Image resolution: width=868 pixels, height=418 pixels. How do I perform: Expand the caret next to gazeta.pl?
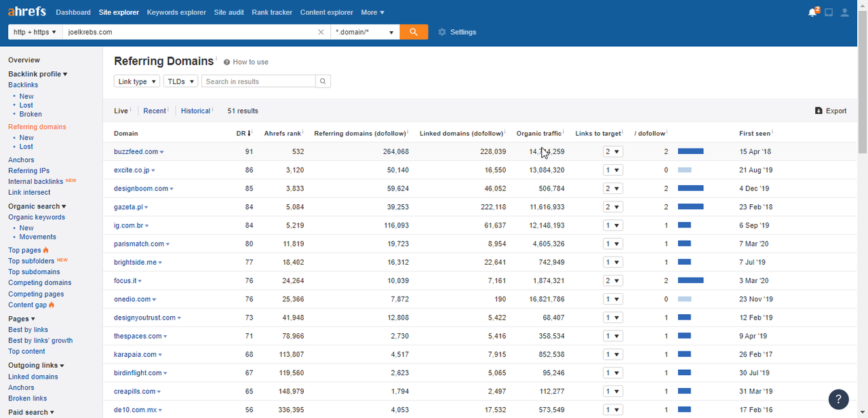[x=146, y=207]
